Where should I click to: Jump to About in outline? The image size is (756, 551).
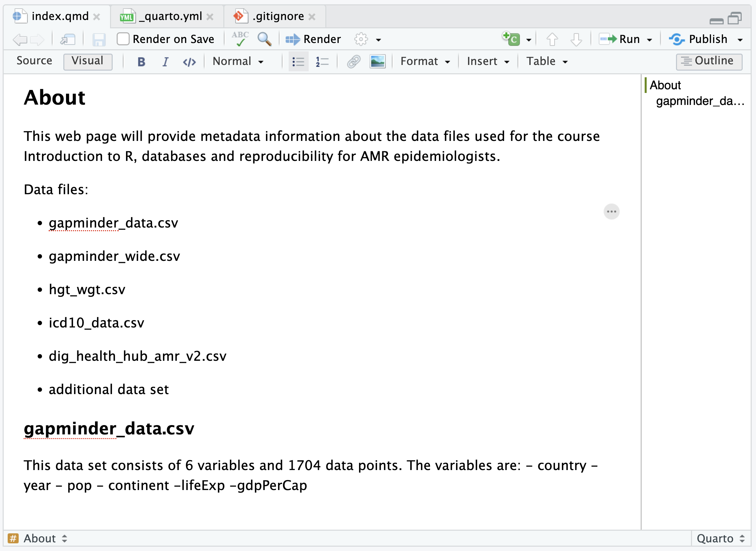click(x=665, y=85)
